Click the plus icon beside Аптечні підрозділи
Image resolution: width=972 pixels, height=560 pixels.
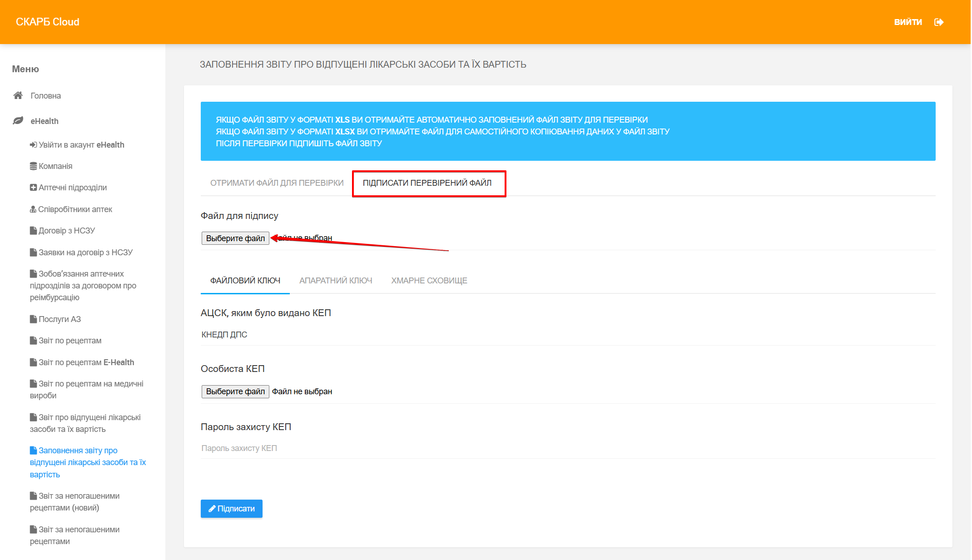click(33, 188)
